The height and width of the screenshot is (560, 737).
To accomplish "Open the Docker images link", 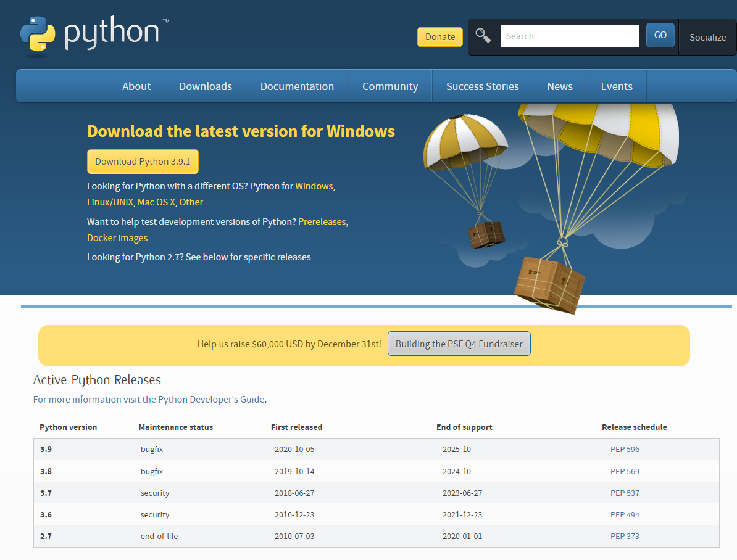I will click(x=117, y=238).
